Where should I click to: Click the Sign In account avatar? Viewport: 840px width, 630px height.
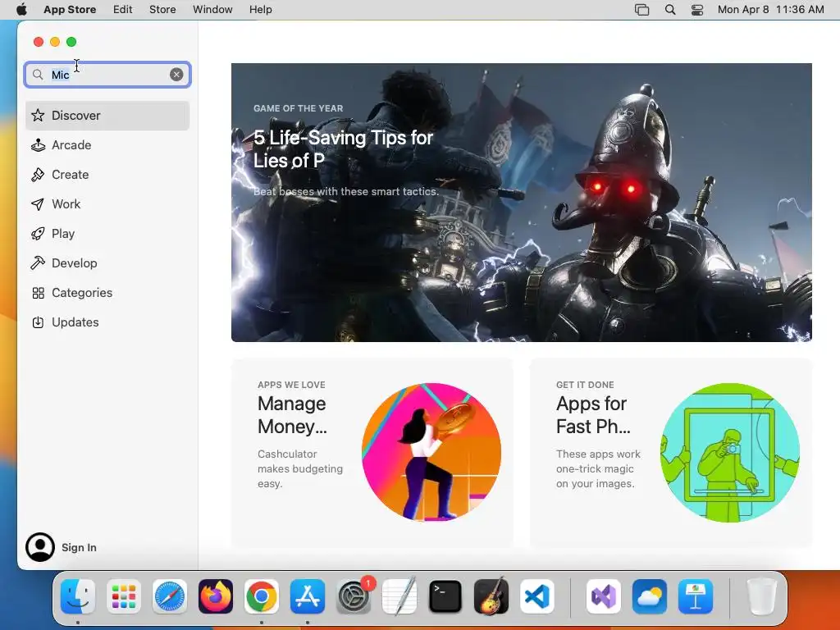click(40, 547)
